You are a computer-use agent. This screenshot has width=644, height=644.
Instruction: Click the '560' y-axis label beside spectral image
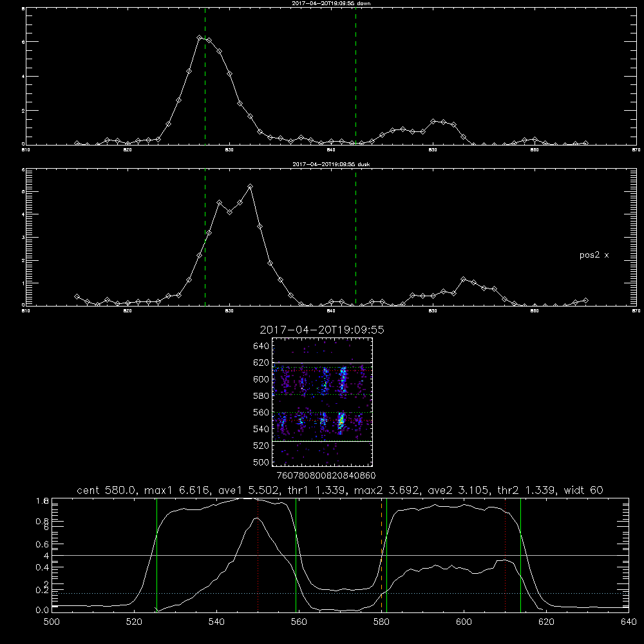click(x=261, y=413)
